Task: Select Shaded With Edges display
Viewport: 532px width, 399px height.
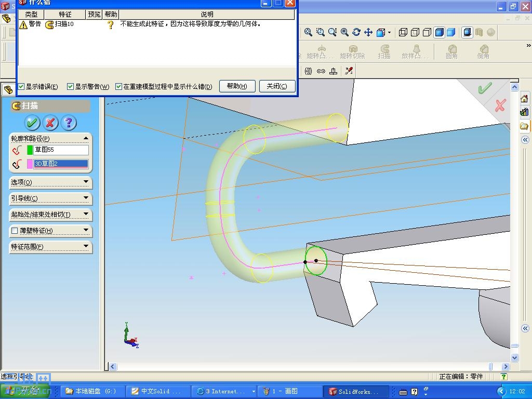Action: (440, 32)
